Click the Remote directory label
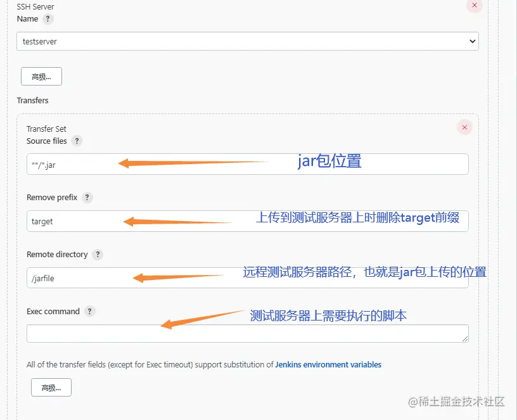Viewport: 517px width, 420px height. click(x=57, y=255)
